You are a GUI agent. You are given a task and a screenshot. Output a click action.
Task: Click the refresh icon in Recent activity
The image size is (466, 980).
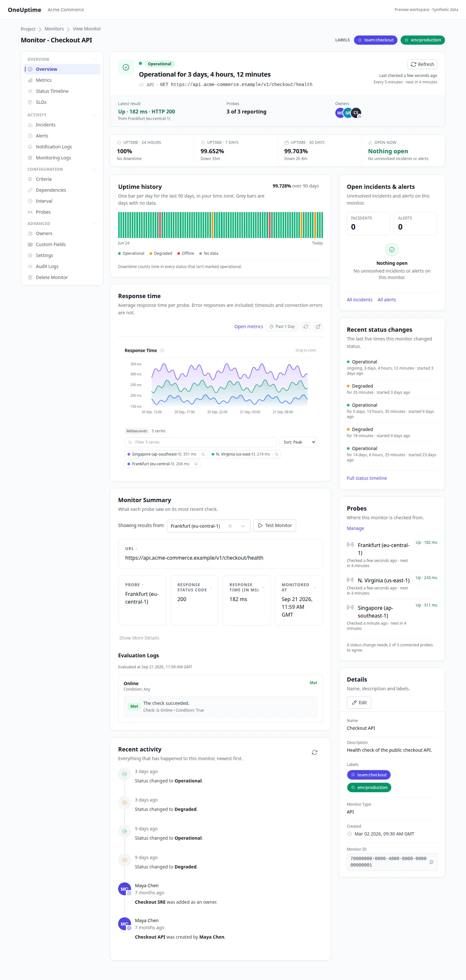(315, 752)
